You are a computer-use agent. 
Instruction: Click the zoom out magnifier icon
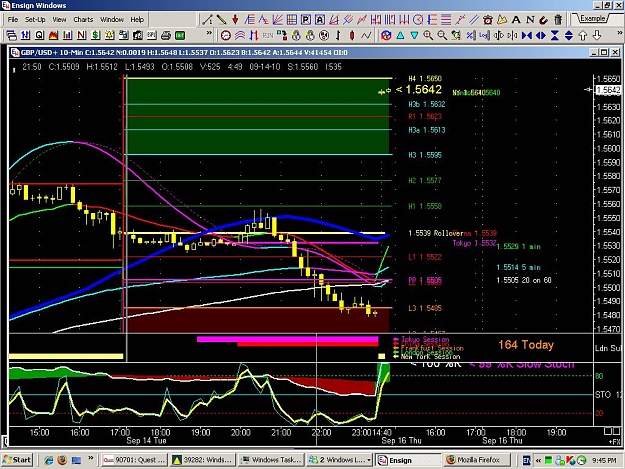click(x=442, y=35)
